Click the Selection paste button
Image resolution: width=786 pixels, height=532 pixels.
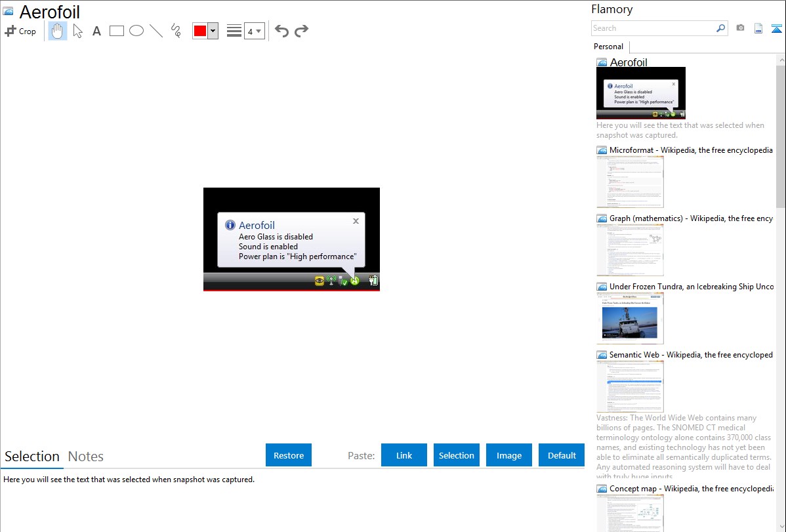(457, 455)
